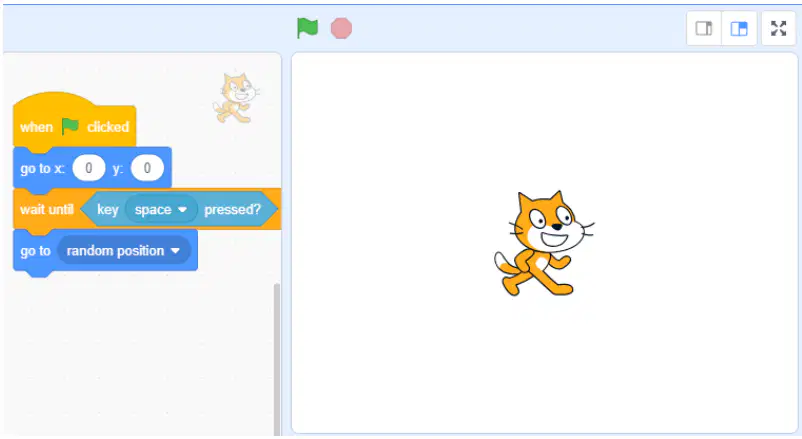Click the y value field in go to block
This screenshot has height=439, width=802.
point(147,168)
